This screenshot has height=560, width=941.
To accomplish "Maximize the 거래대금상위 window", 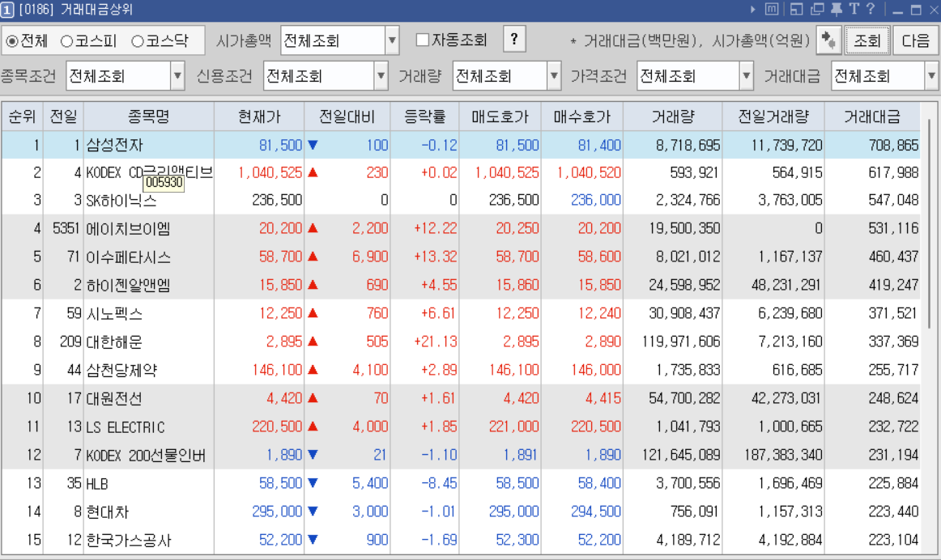I will coord(916,11).
